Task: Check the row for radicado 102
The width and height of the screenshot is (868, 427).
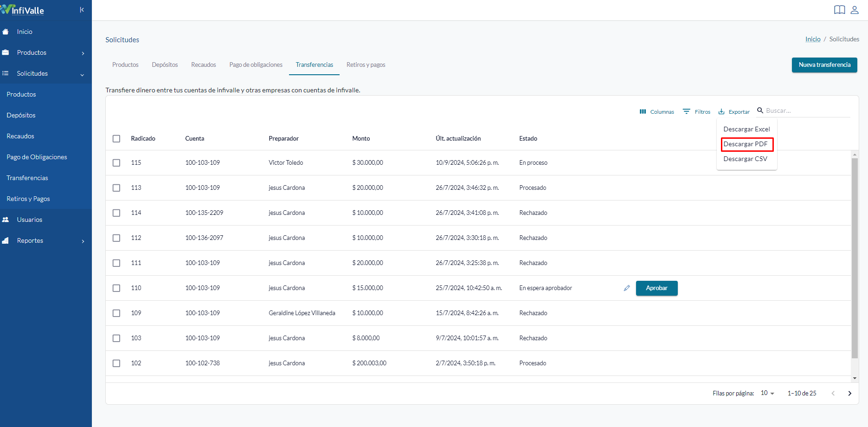Action: tap(116, 363)
